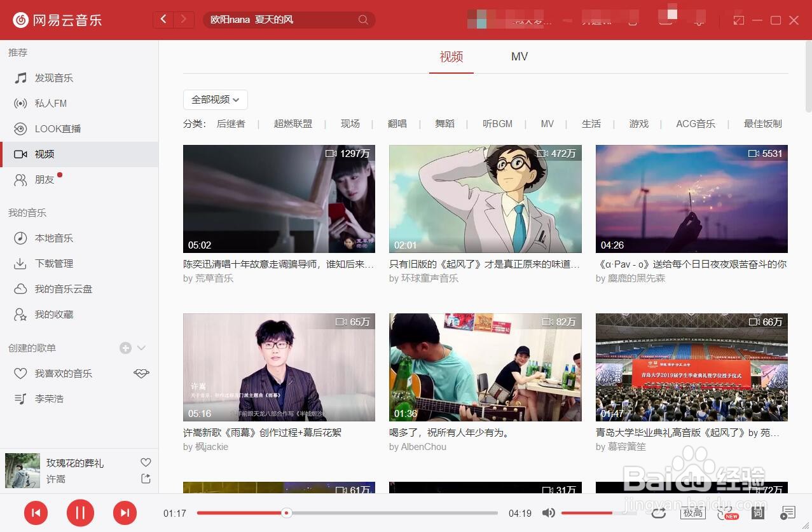812x532 pixels.
Task: Filter by ACG音乐 category
Action: (696, 124)
